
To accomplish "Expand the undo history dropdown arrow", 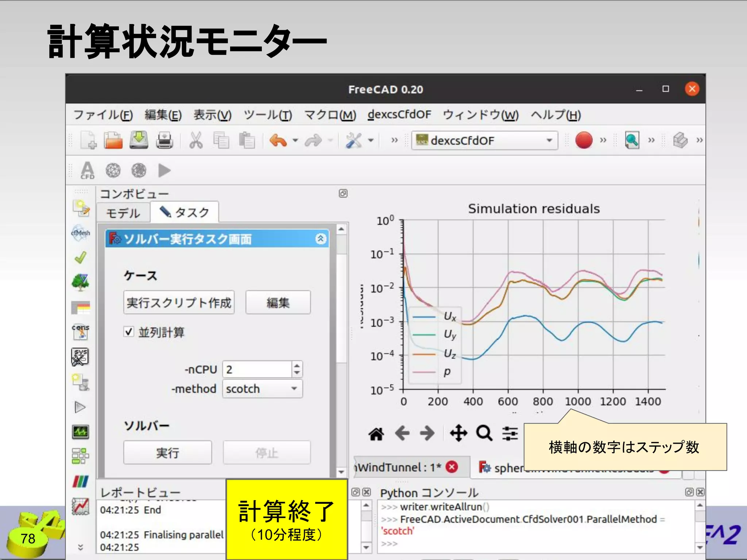I will [x=295, y=140].
